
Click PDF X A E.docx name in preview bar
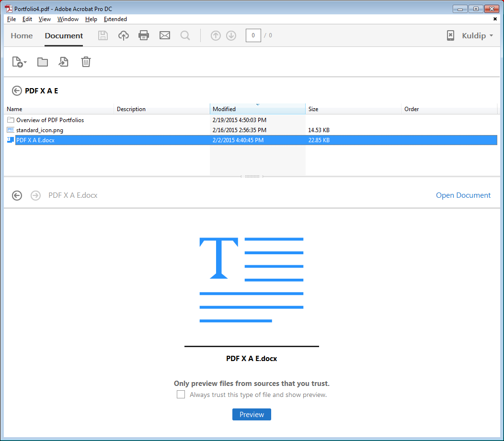click(x=73, y=195)
